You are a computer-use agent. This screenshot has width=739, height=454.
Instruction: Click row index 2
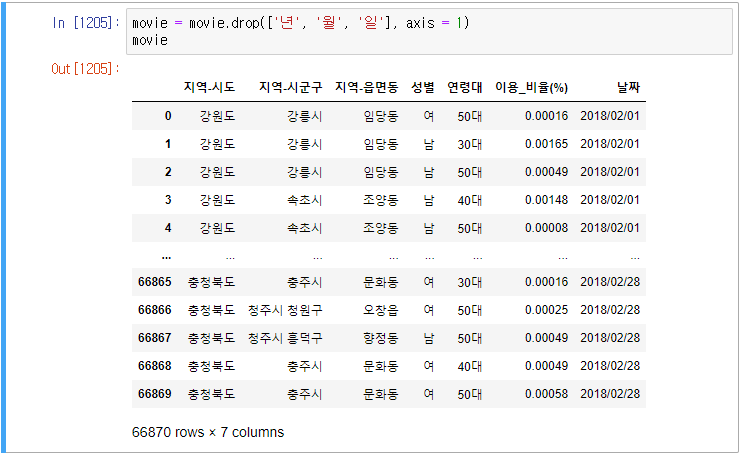point(168,172)
